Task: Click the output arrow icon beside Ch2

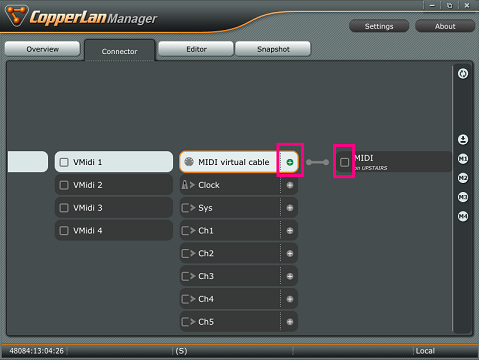Action: pyautogui.click(x=188, y=254)
